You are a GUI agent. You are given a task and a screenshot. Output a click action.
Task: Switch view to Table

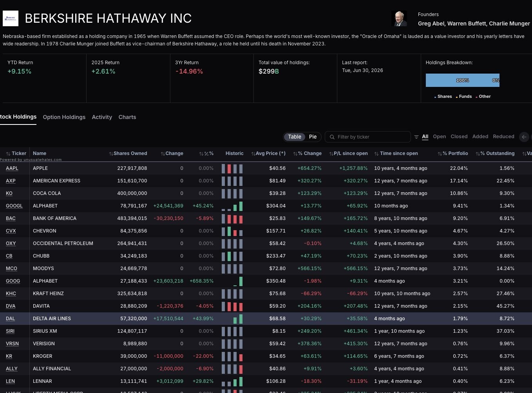(295, 137)
